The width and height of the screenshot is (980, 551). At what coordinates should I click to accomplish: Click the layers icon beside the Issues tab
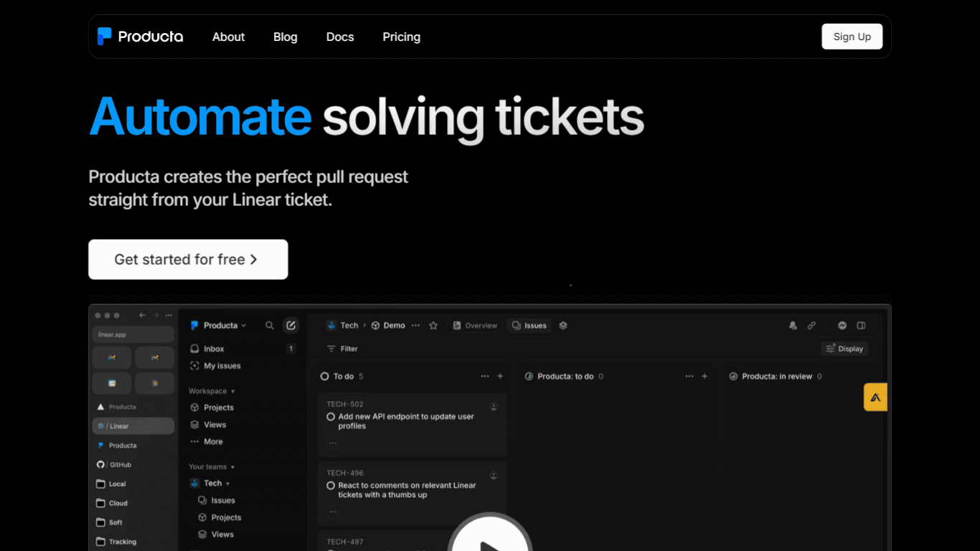coord(563,326)
